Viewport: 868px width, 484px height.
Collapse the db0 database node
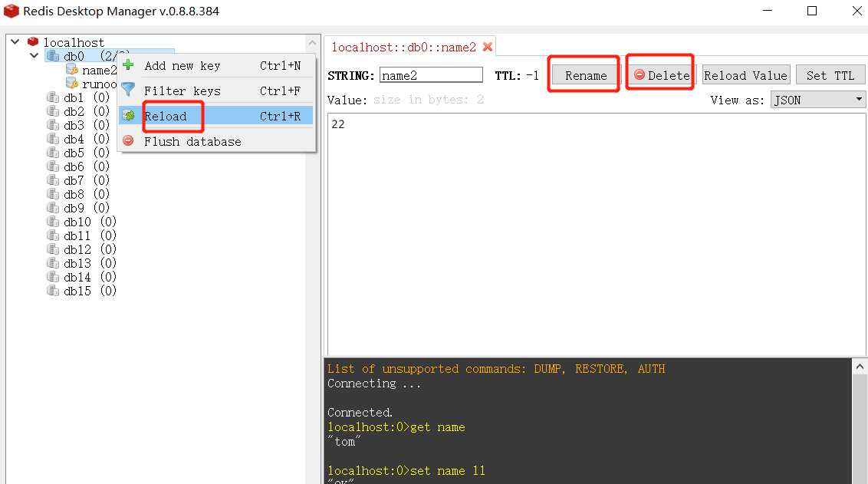pos(34,55)
